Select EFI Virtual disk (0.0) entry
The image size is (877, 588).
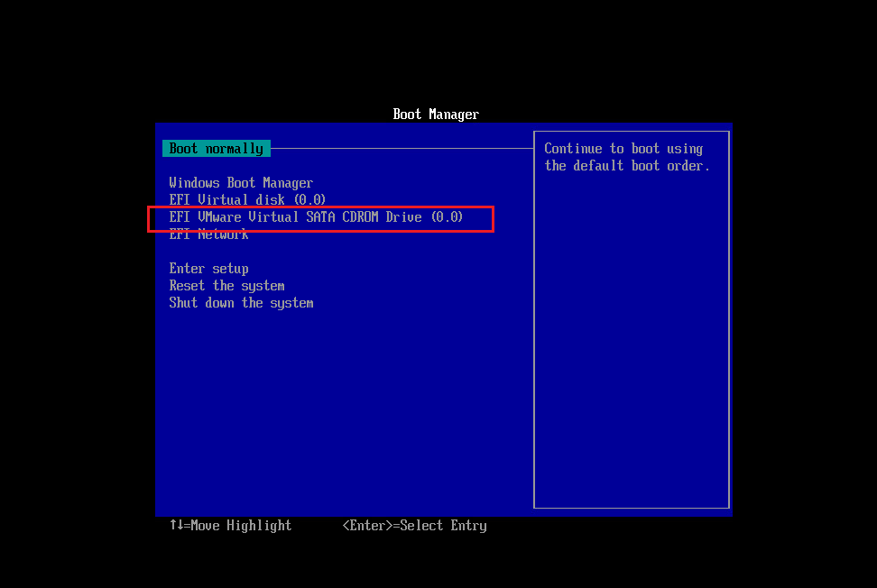(x=247, y=200)
